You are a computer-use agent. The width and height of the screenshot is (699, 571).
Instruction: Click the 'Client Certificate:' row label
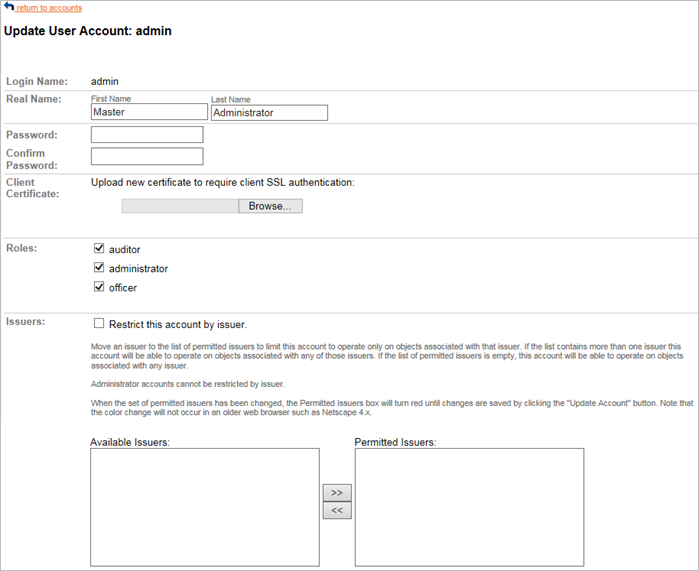[x=35, y=188]
